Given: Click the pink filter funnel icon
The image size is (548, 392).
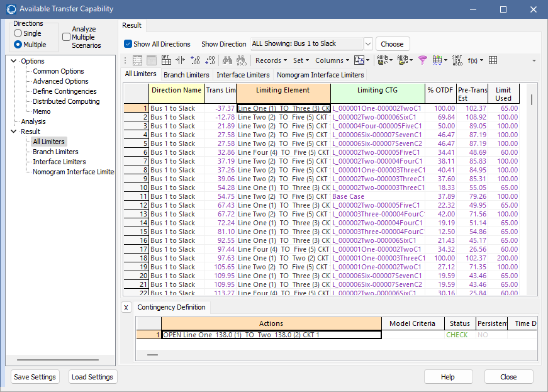Looking at the screenshot, I should [x=422, y=60].
